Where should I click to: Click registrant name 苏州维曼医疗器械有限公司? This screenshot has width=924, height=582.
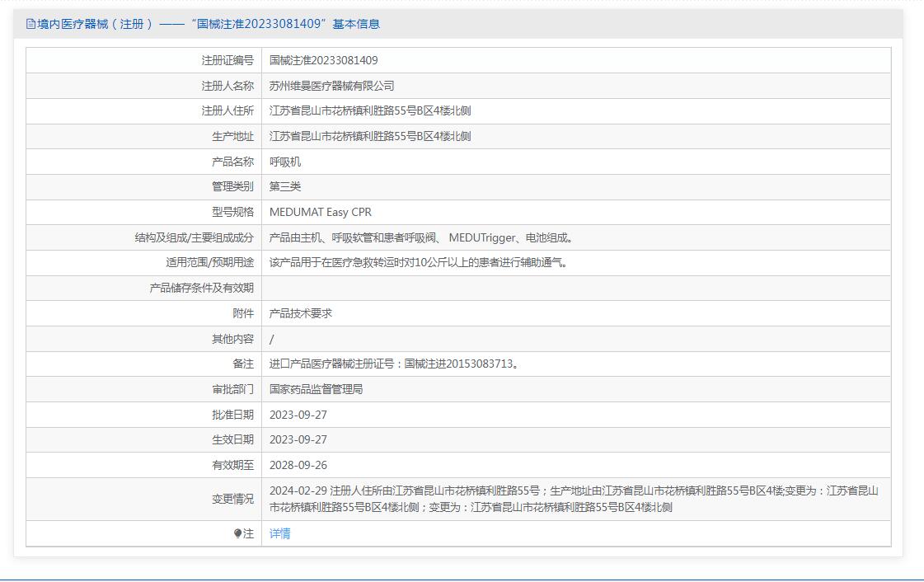[332, 86]
